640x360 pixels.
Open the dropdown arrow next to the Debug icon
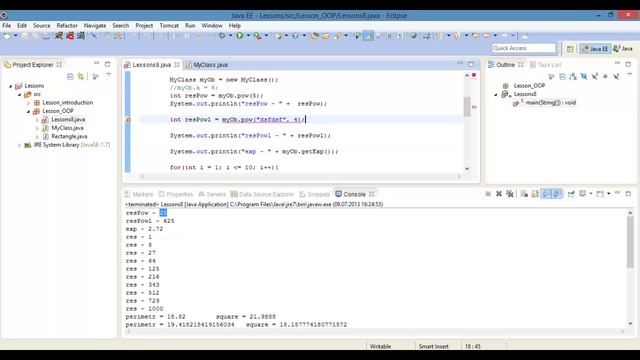[x=230, y=36]
